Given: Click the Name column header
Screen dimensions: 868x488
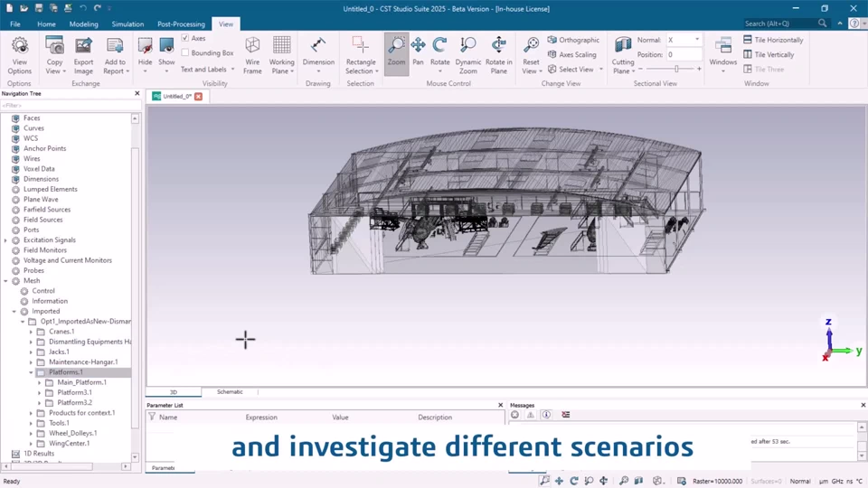Looking at the screenshot, I should tap(168, 418).
